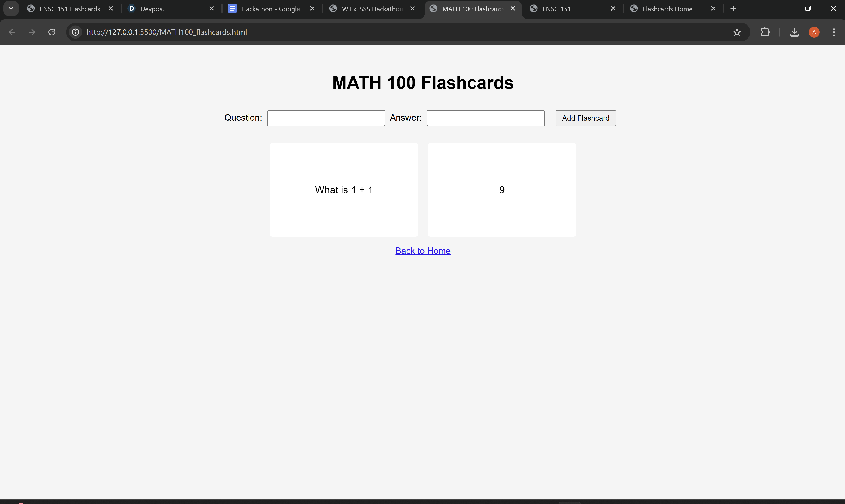Focus the Question input field
The height and width of the screenshot is (504, 845).
(x=326, y=118)
